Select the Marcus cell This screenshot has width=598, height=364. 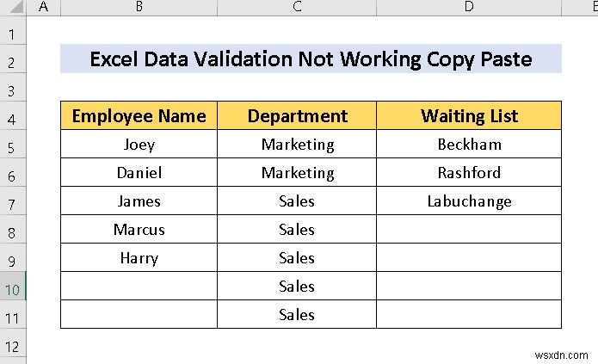(139, 230)
